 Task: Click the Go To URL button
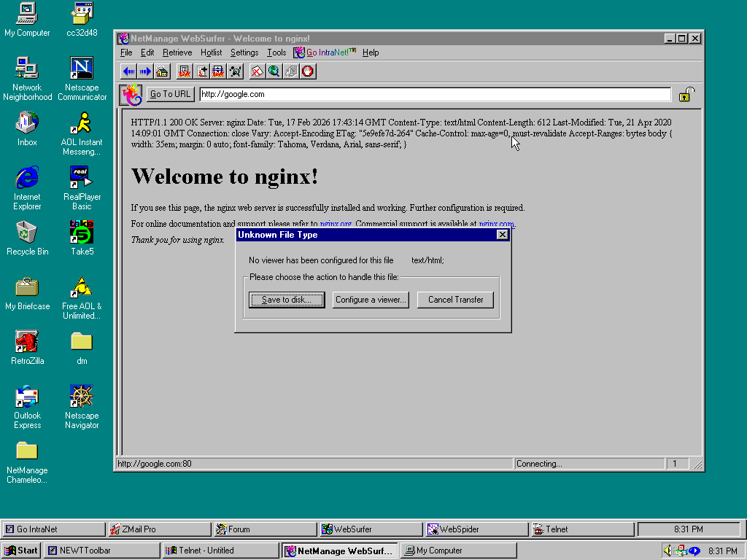170,94
